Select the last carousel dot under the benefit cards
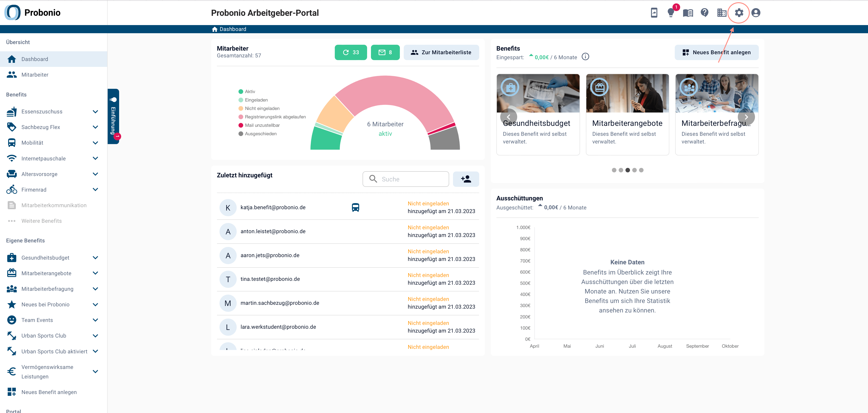Screen dimensions: 868x413 641,170
